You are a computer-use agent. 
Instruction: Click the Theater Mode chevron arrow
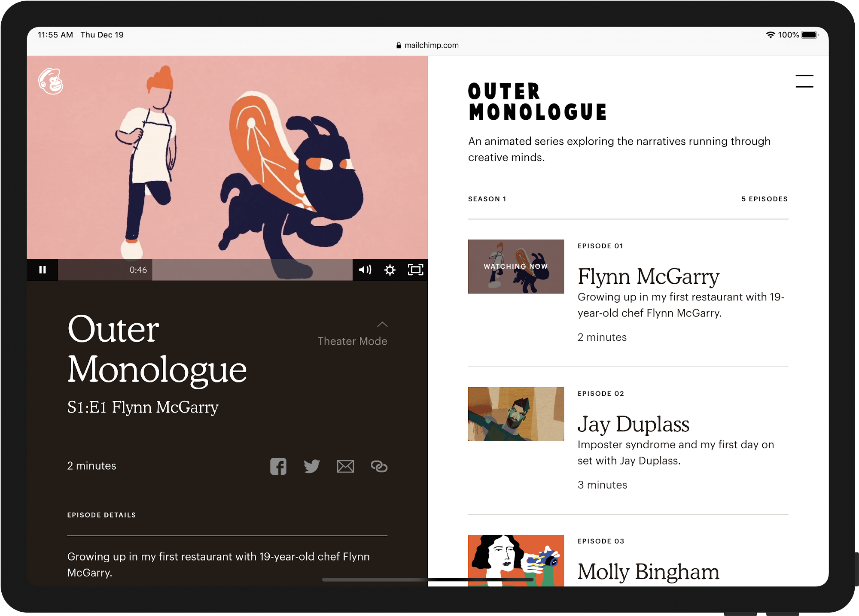[x=382, y=325]
